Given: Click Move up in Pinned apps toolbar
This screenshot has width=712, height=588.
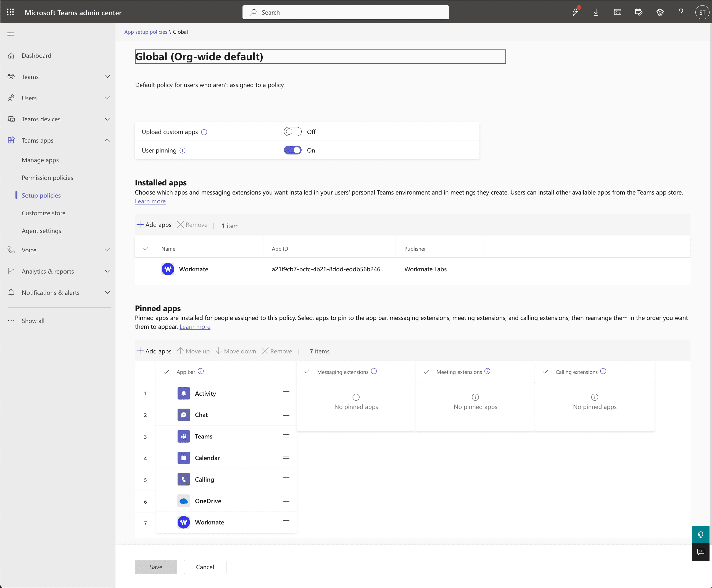Looking at the screenshot, I should click(193, 351).
